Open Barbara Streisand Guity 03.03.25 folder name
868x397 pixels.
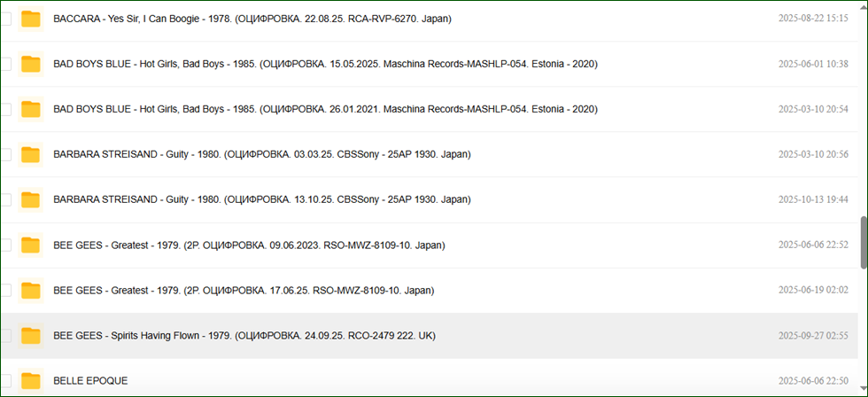coord(262,154)
